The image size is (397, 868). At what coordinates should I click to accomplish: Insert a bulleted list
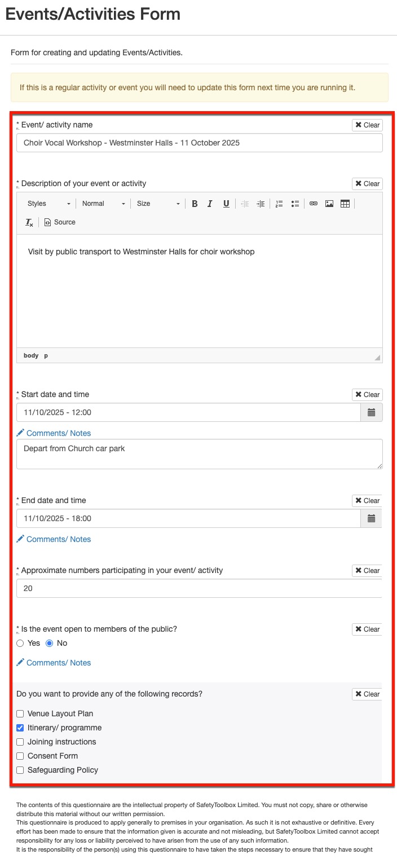click(x=295, y=204)
